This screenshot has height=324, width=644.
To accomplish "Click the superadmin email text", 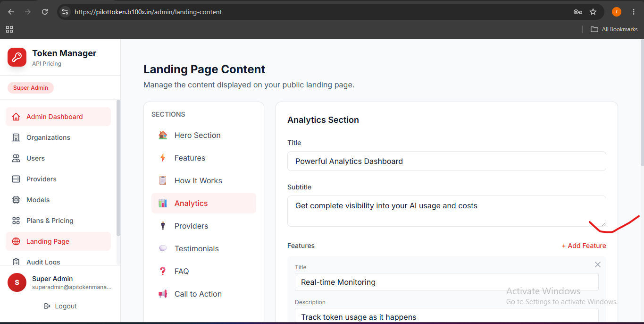I will click(72, 287).
